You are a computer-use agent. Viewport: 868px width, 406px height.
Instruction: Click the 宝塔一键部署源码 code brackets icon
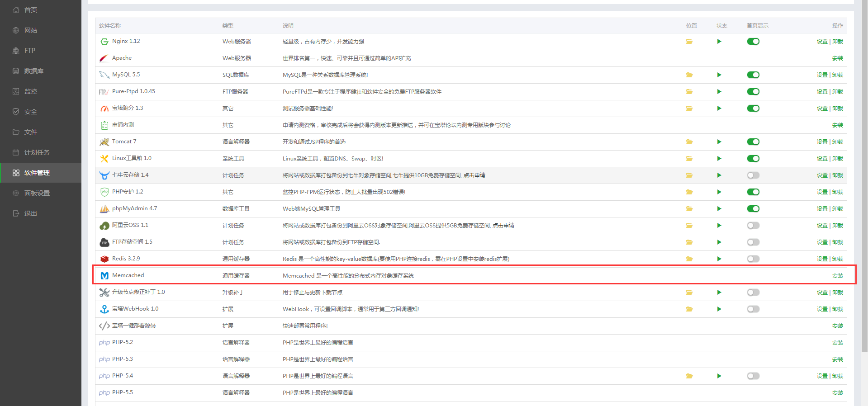pyautogui.click(x=104, y=326)
